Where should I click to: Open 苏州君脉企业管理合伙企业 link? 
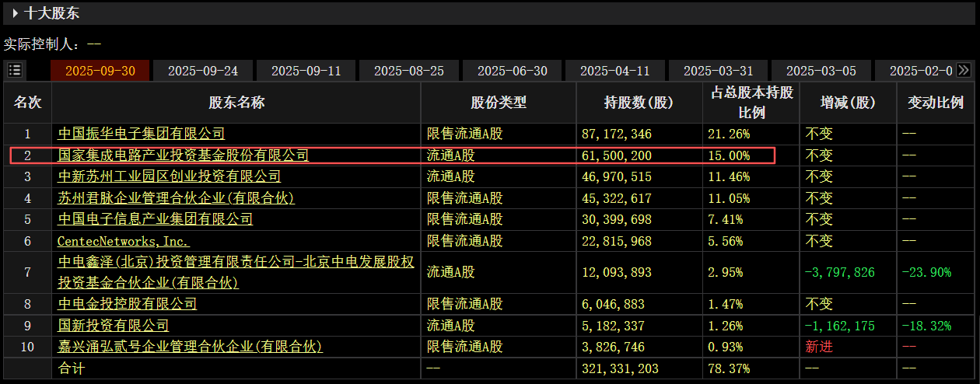176,198
